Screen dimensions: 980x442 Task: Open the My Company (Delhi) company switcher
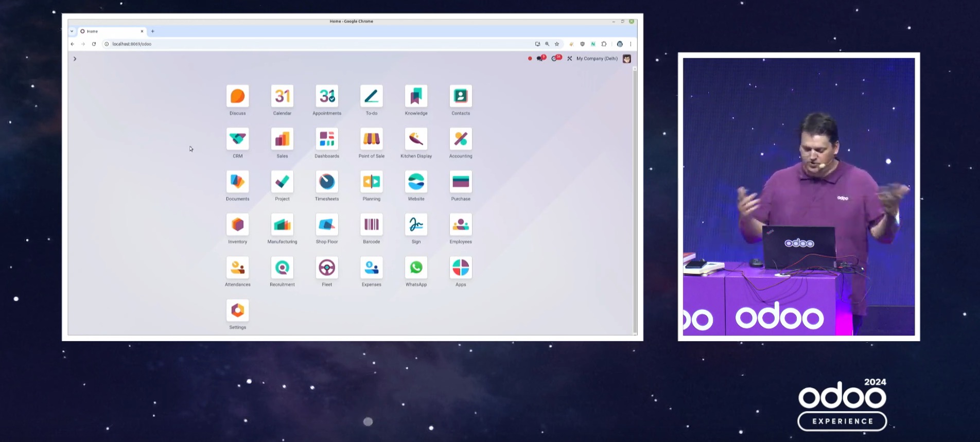click(x=597, y=59)
